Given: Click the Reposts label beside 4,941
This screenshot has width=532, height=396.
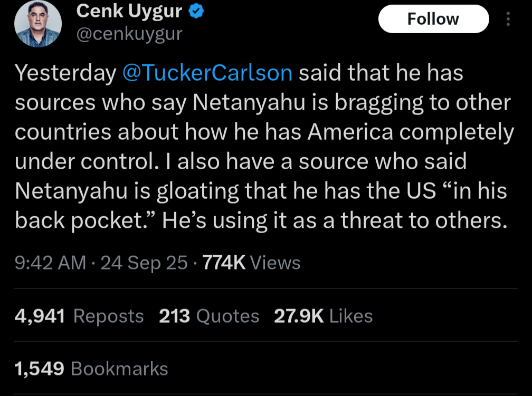Looking at the screenshot, I should point(109,317).
